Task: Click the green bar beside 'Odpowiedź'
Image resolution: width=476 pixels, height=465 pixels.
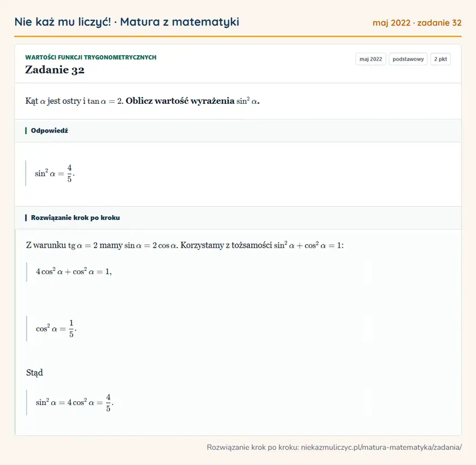Action: pos(26,130)
